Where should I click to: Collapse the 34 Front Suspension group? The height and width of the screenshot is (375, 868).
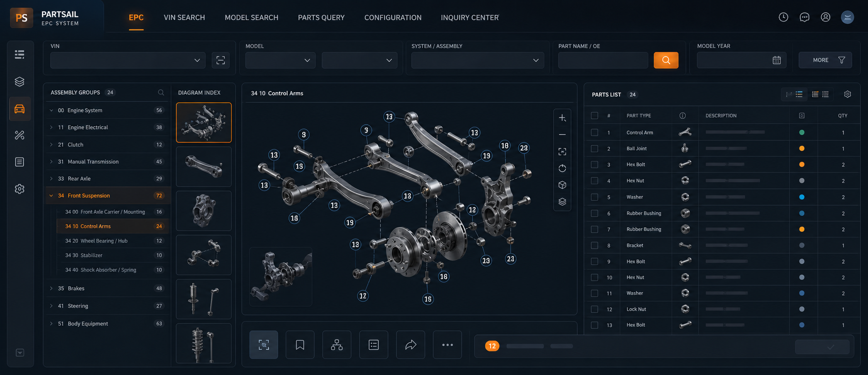click(x=51, y=196)
